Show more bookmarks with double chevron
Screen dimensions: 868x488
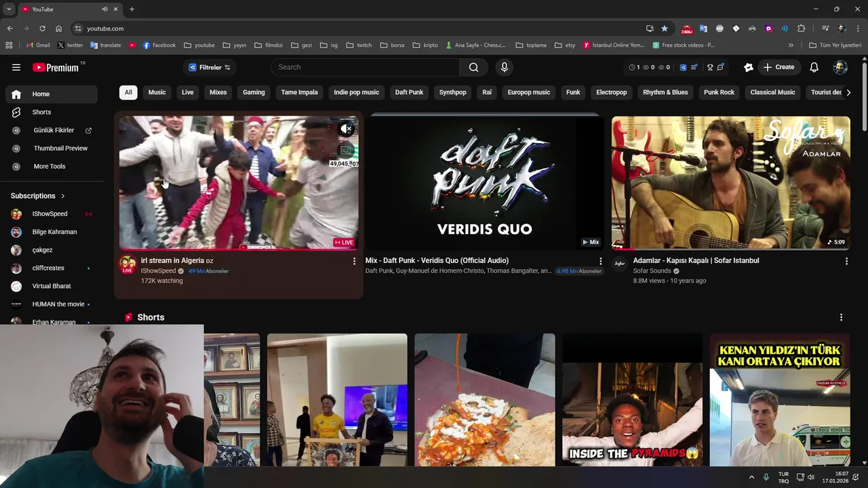pos(791,45)
